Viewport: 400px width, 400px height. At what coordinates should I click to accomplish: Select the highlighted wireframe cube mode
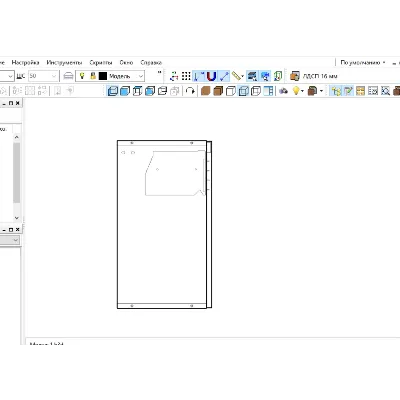point(244,91)
